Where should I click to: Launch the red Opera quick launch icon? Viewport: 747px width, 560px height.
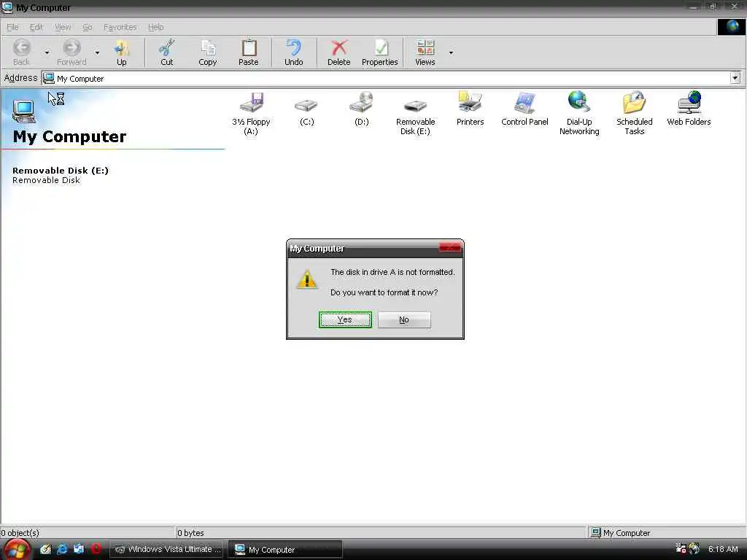(x=96, y=549)
